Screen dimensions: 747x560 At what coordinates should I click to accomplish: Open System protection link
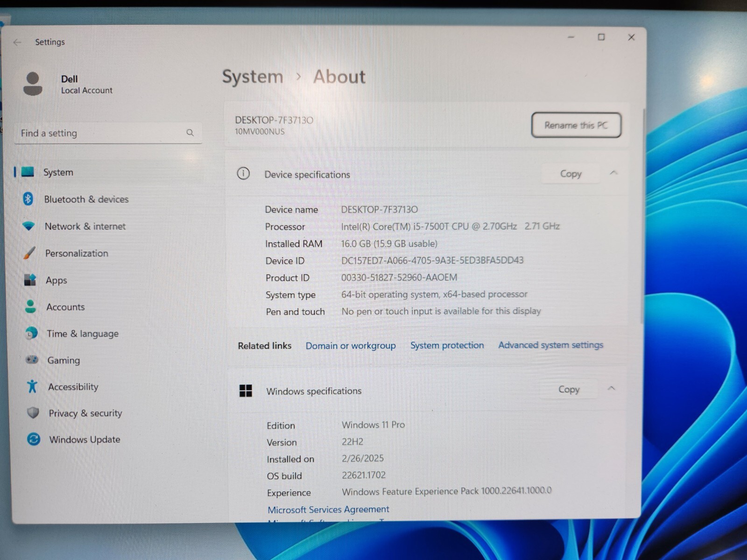[447, 345]
